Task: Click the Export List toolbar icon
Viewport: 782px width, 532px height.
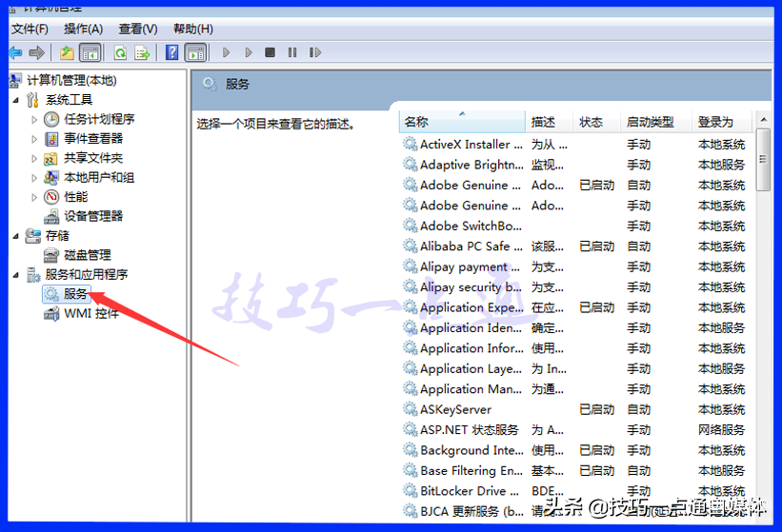Action: [142, 52]
